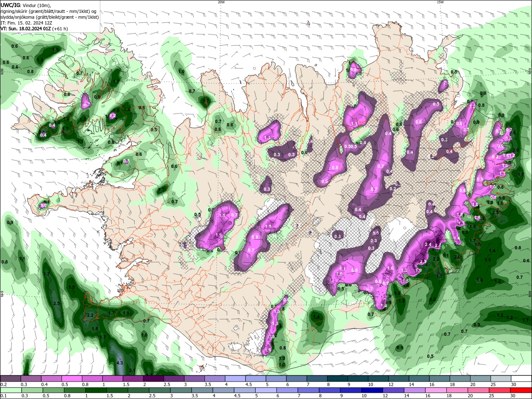This screenshot has width=532, height=399.
Task: Click the snow scale swatch starting at 0.3
Action: [x=31, y=379]
